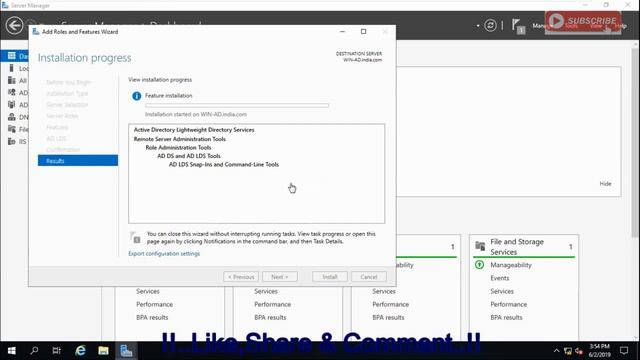Click the feature installation progress bar
The height and width of the screenshot is (360, 640).
coord(237,105)
